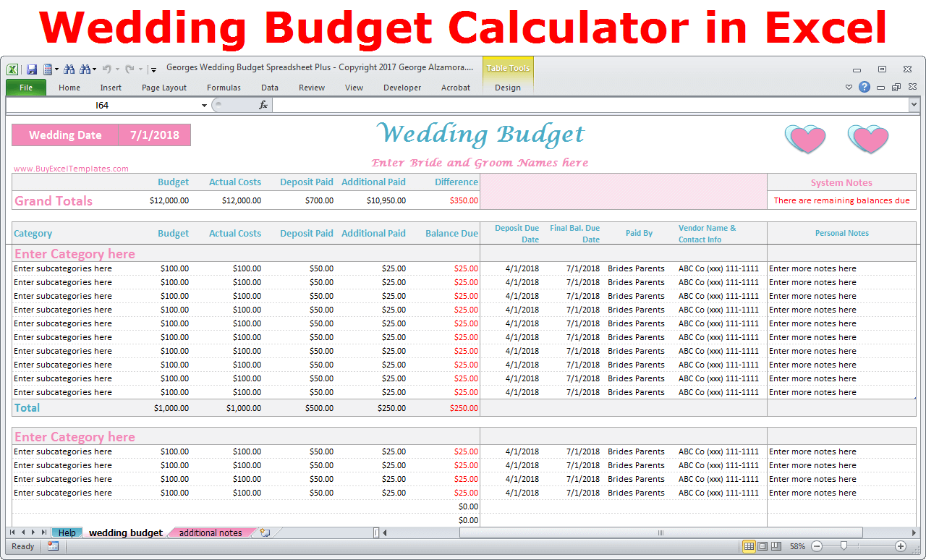Toggle the macro recording button

click(53, 546)
